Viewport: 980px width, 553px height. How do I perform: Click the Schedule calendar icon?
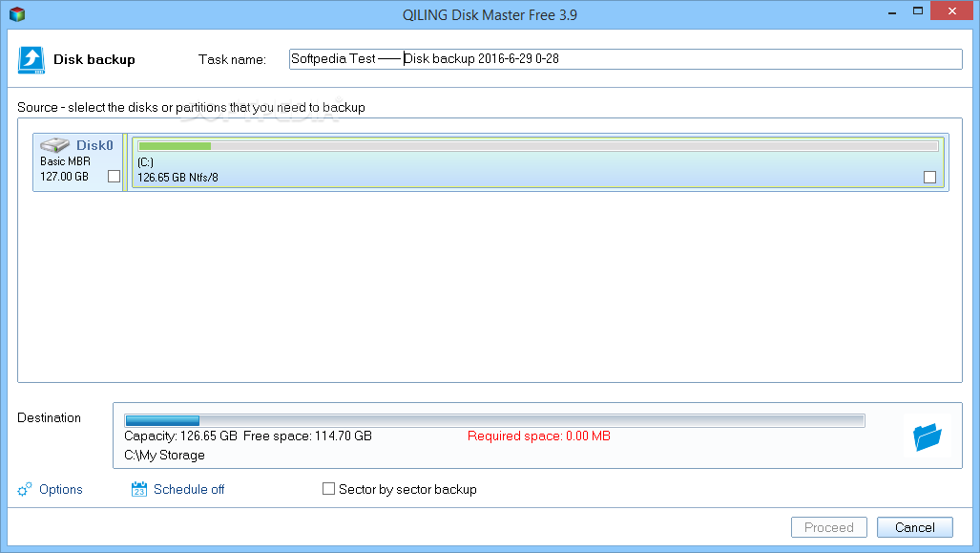pos(138,489)
